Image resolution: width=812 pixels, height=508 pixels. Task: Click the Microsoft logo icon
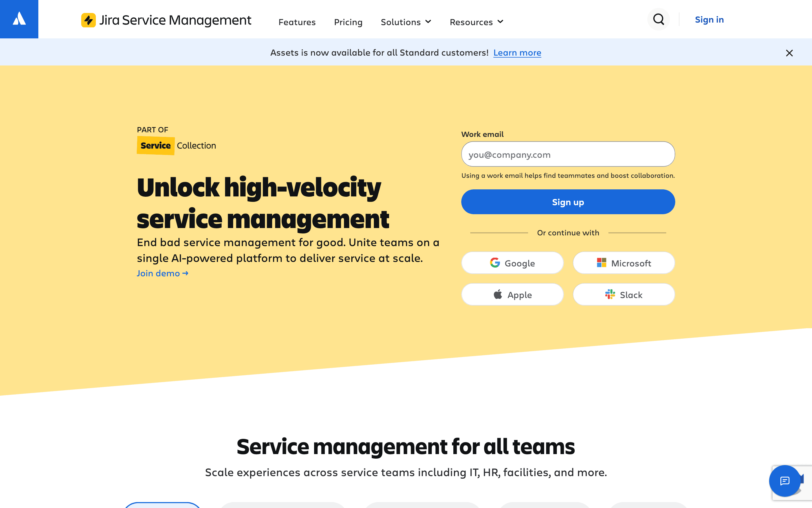602,263
